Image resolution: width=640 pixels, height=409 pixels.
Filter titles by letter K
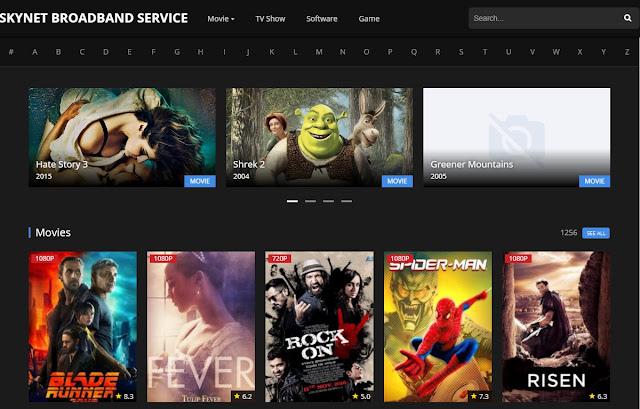271,52
